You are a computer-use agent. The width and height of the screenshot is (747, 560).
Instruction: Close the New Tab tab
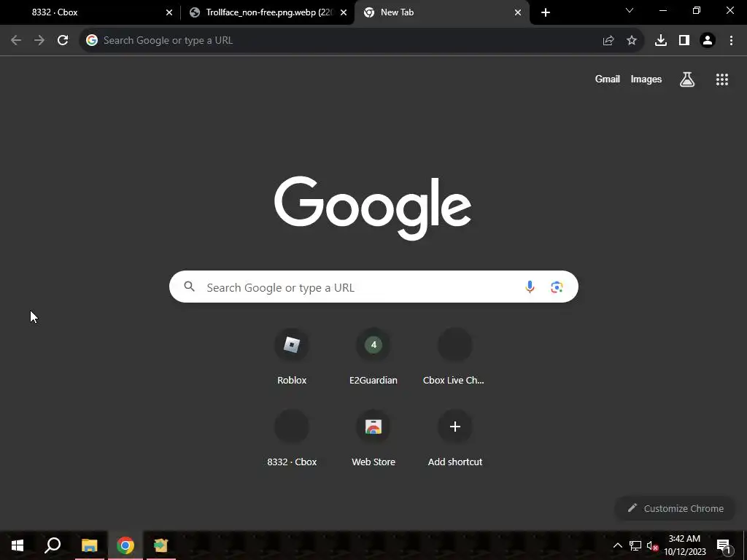pos(518,12)
